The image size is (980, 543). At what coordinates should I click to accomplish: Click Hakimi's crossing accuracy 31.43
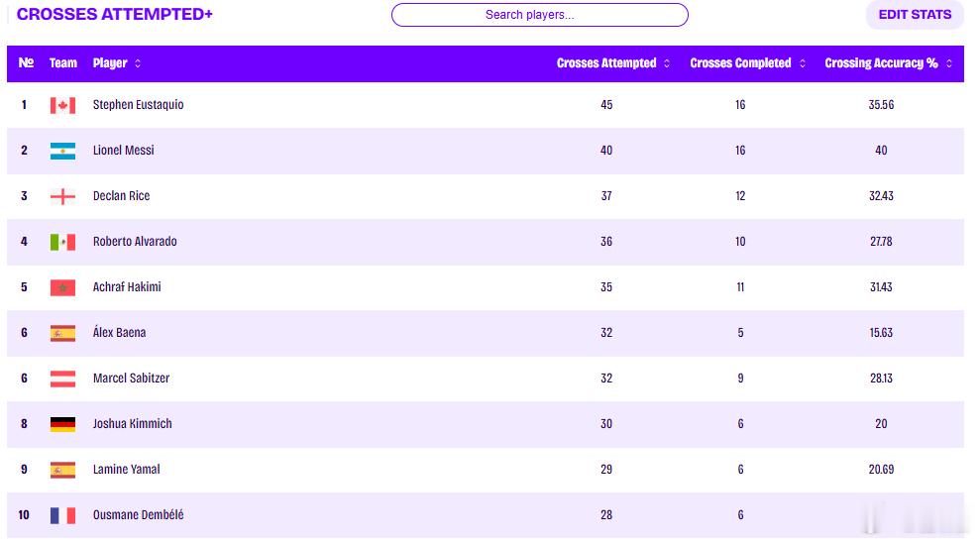881,287
